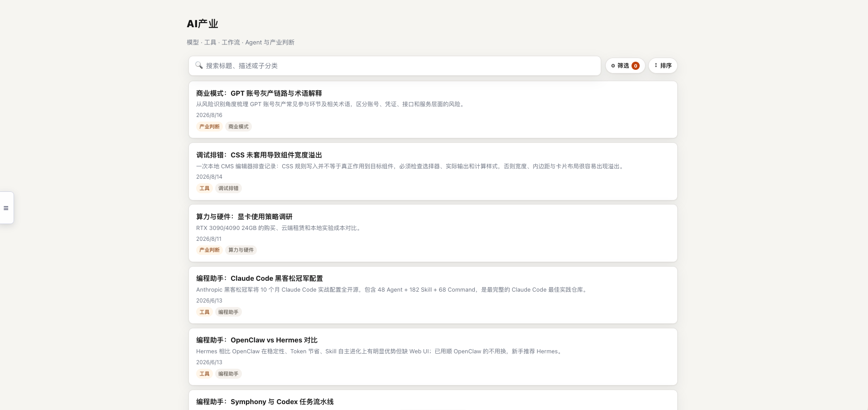Click the date 2026/8/11
Image resolution: width=868 pixels, height=410 pixels.
click(x=209, y=239)
